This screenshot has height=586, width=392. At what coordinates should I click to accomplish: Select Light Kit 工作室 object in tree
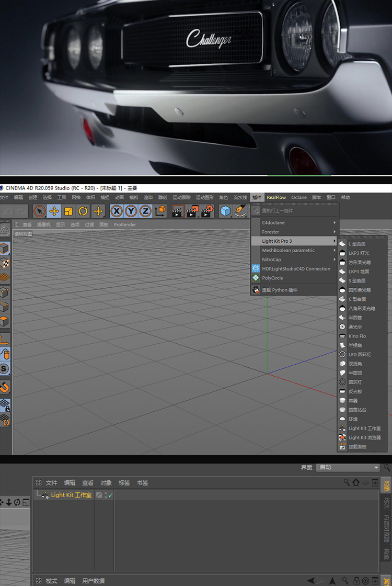point(71,495)
